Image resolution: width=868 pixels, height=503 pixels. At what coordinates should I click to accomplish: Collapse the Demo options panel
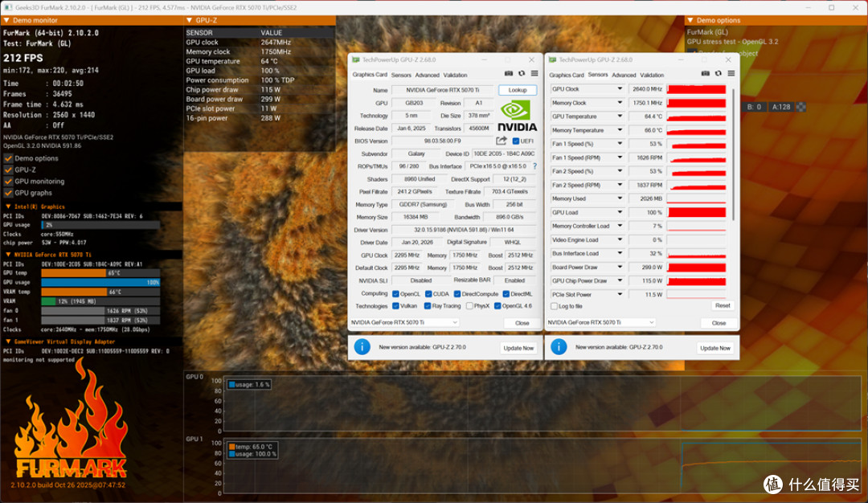pos(690,20)
